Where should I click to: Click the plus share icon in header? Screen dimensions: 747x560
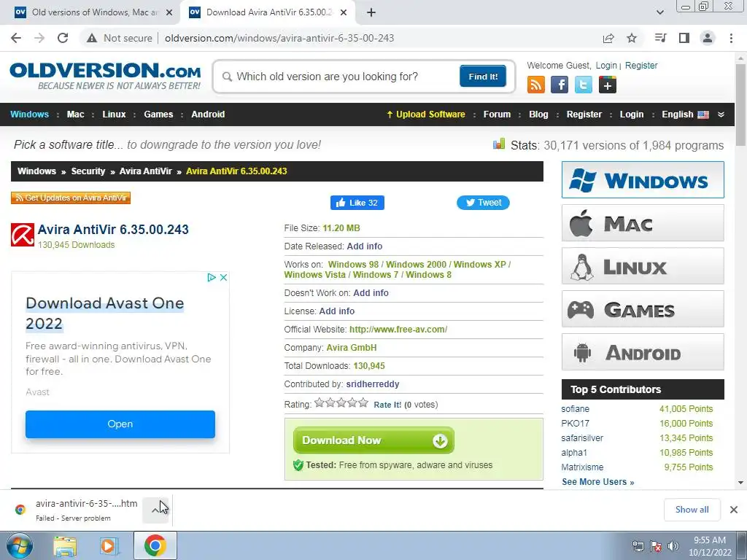pyautogui.click(x=608, y=85)
